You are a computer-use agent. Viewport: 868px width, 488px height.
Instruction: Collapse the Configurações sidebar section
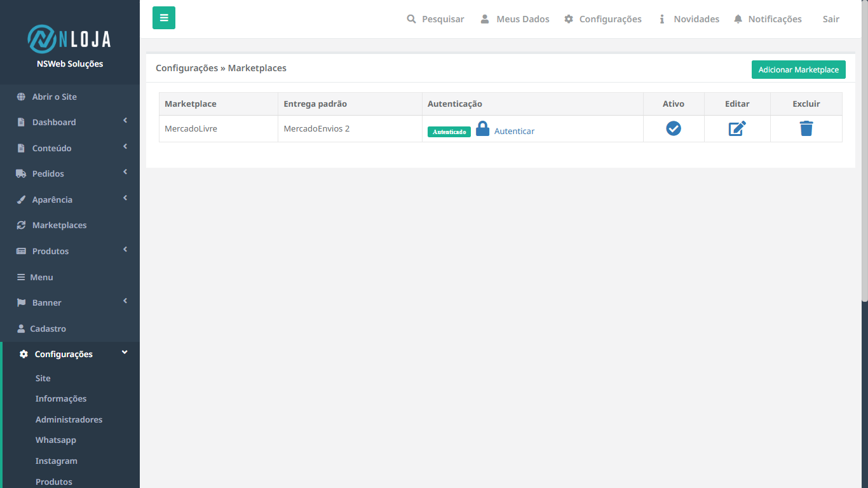(x=125, y=353)
